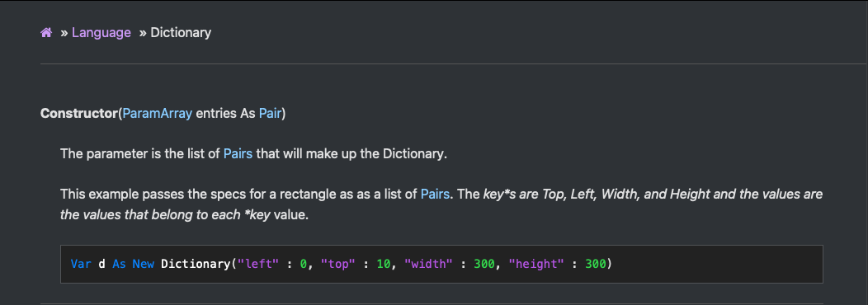Open the Language breadcrumb link
Viewport: 868px width, 305px height.
coord(101,33)
